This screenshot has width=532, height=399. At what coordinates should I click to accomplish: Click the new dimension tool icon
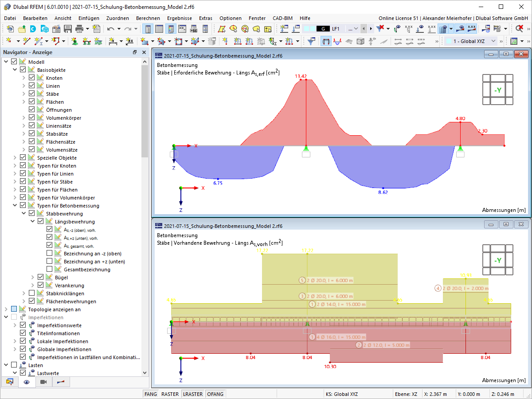113,41
